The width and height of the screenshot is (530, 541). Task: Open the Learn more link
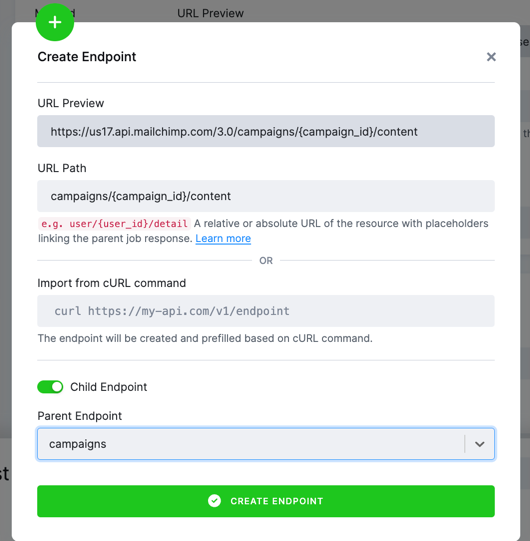coord(223,238)
